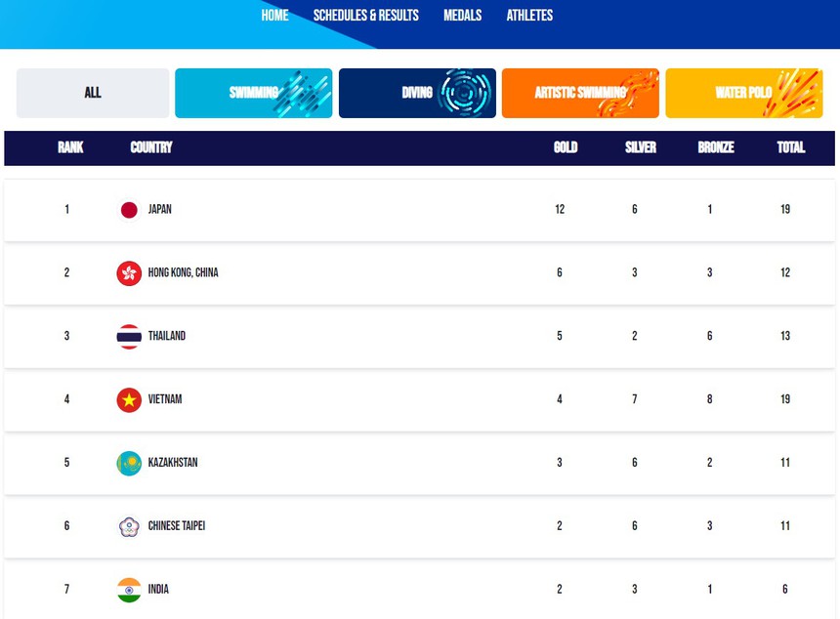Image resolution: width=840 pixels, height=619 pixels.
Task: Go to the MEDALS section
Action: [462, 15]
